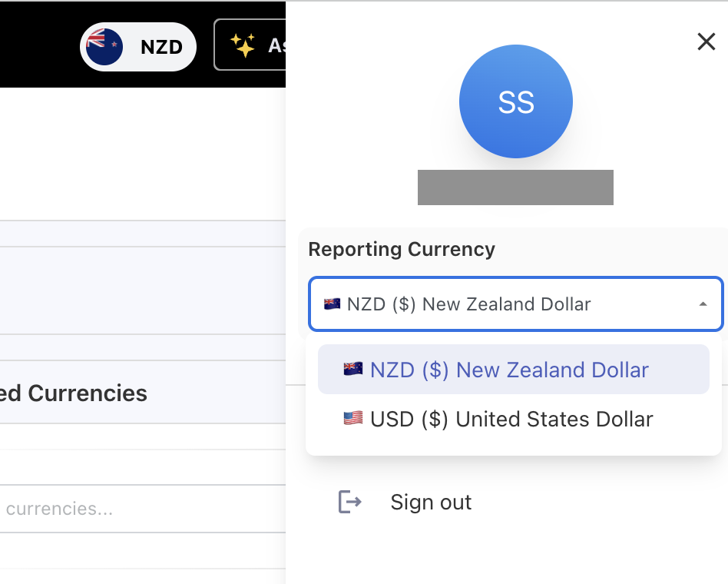Click the SS profile avatar
The image size is (728, 584).
pyautogui.click(x=515, y=101)
